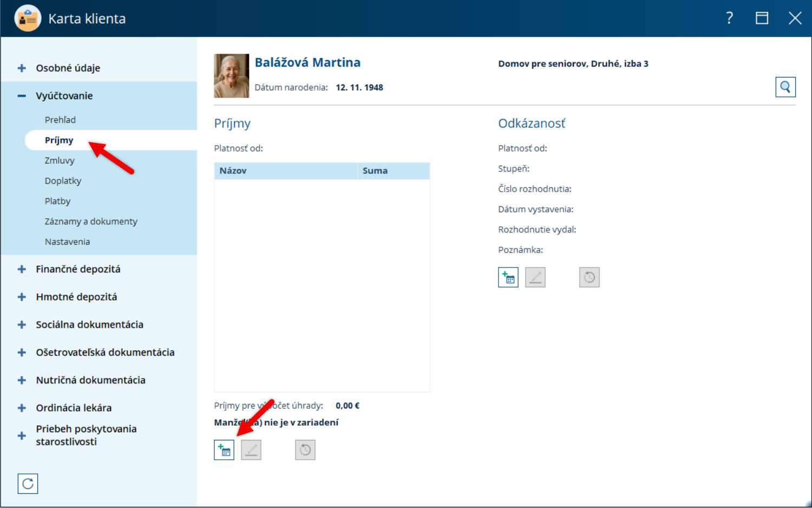The height and width of the screenshot is (508, 812).
Task: Click the Dátum vystavenia label
Action: [536, 209]
